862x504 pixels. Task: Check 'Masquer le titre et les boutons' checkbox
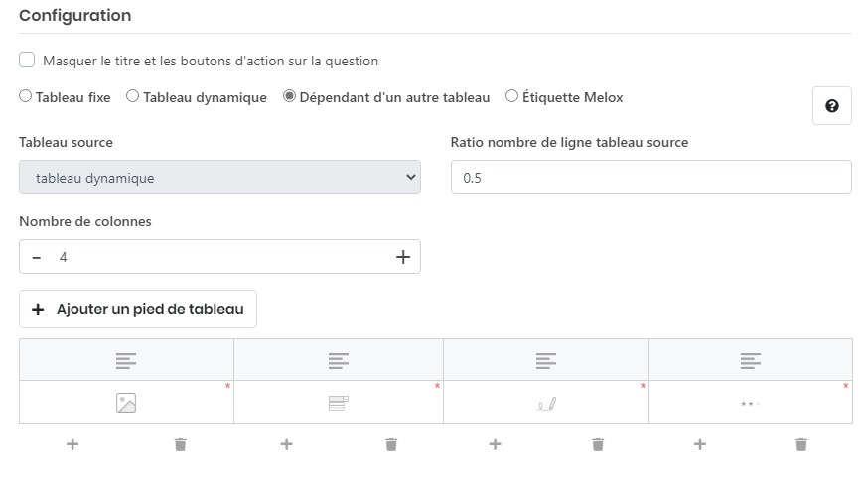point(28,61)
